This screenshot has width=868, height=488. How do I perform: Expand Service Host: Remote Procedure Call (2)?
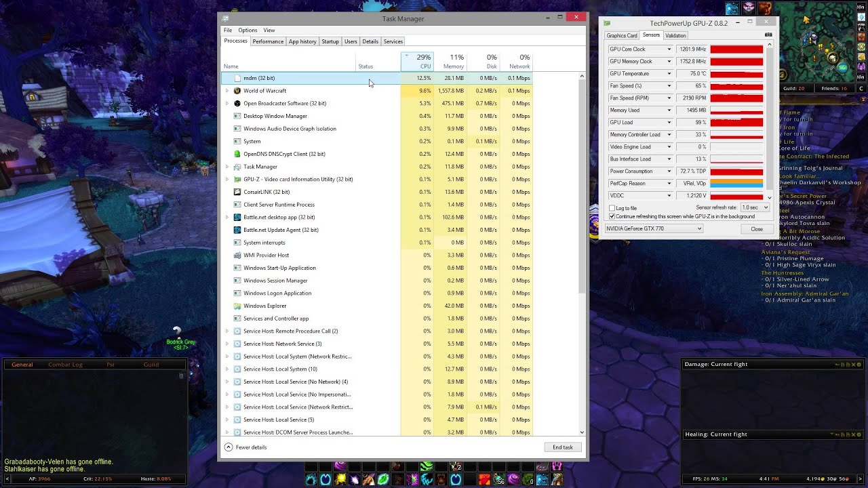(227, 331)
